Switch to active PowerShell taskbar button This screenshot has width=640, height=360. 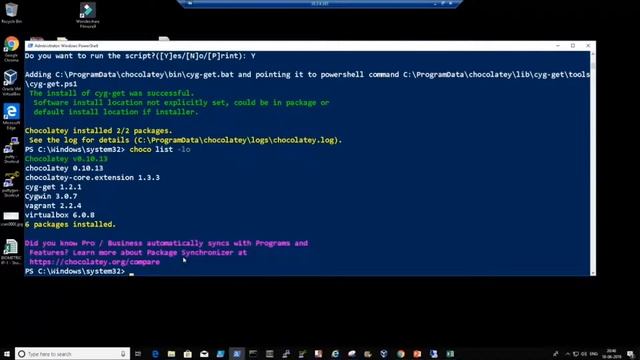click(x=237, y=354)
